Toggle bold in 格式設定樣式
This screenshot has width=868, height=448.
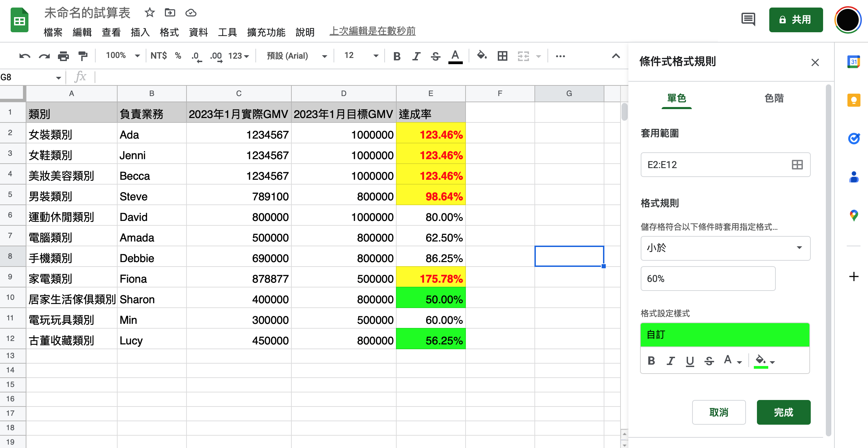[x=651, y=361]
